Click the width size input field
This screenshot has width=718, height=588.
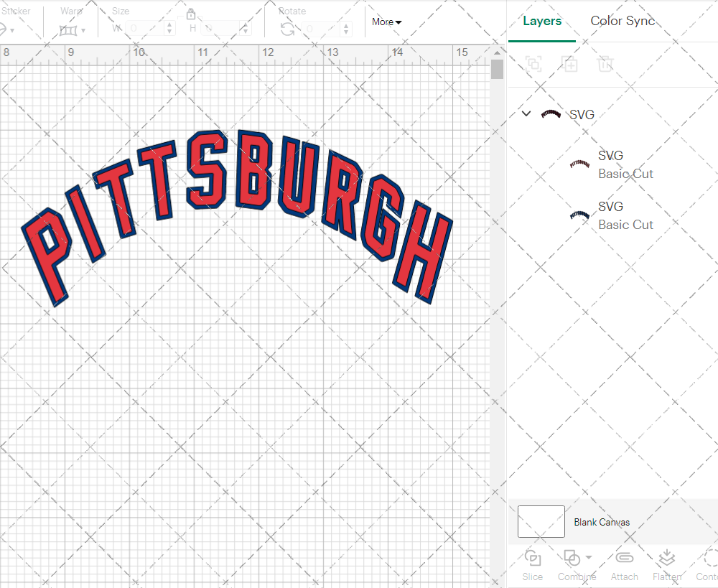[x=145, y=29]
